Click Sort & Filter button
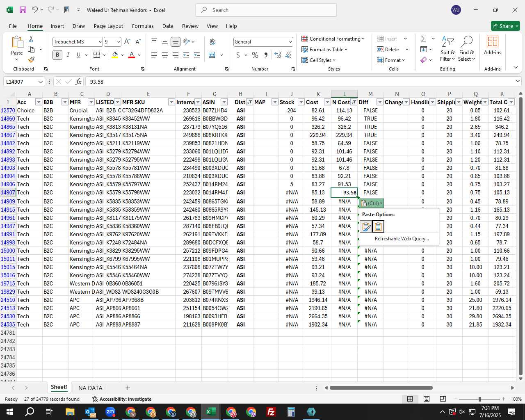 pyautogui.click(x=447, y=48)
